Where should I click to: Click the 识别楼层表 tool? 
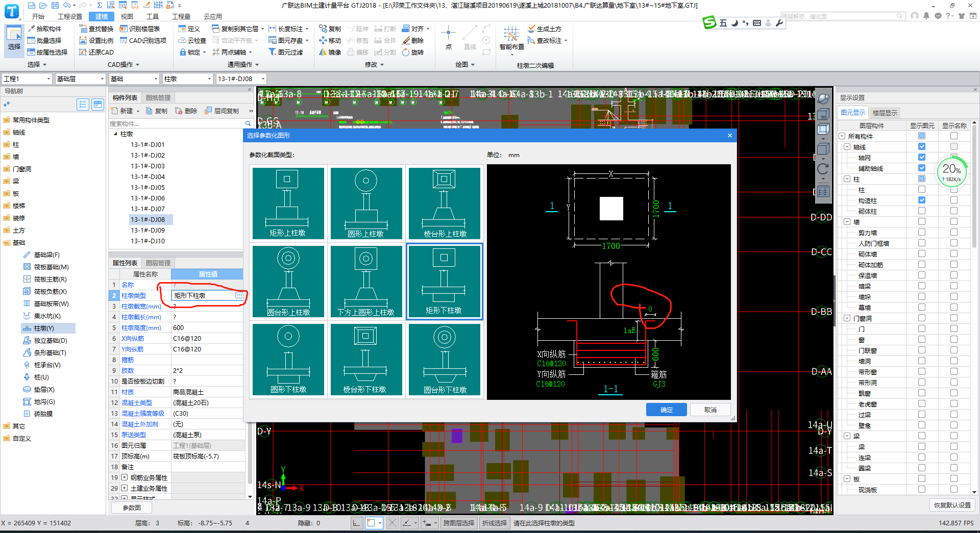tap(140, 29)
